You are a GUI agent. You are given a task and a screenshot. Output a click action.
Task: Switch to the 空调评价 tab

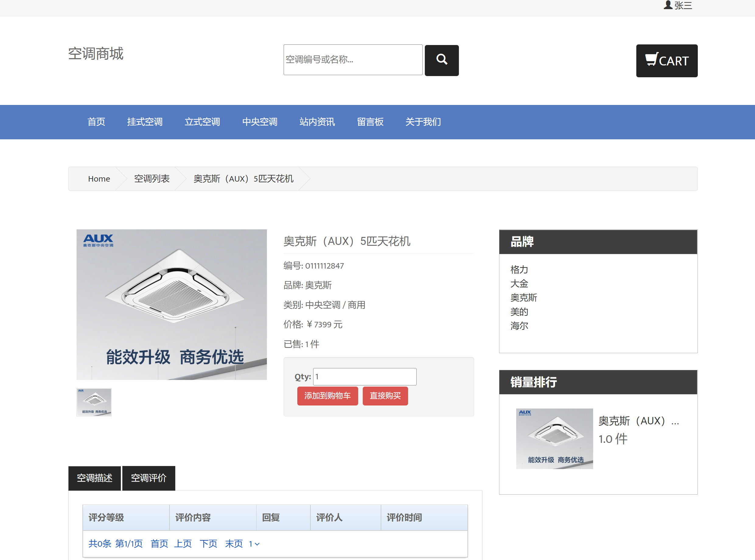tap(148, 478)
